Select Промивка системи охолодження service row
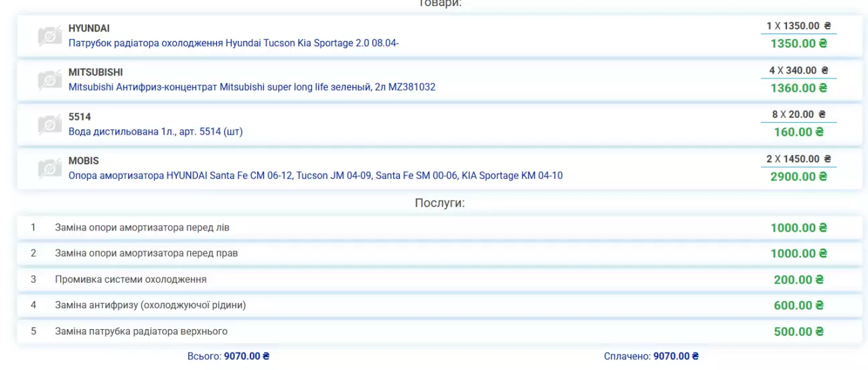 point(131,280)
